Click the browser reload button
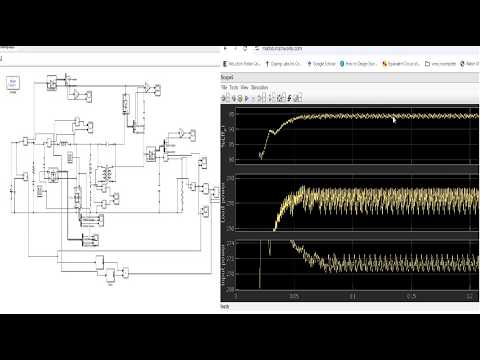Screen dimensions: 480x360 pos(245,48)
